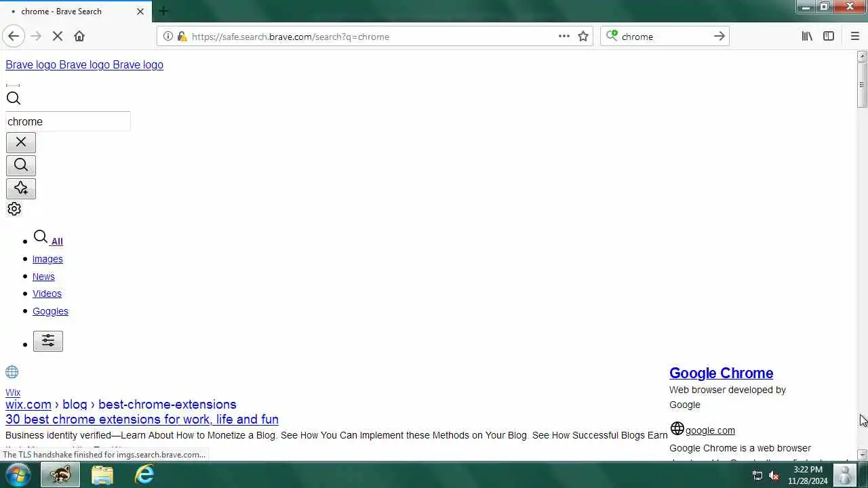Viewport: 868px width, 488px height.
Task: Open '30 best chrome extensions for work, life and fun'
Action: pos(142,420)
